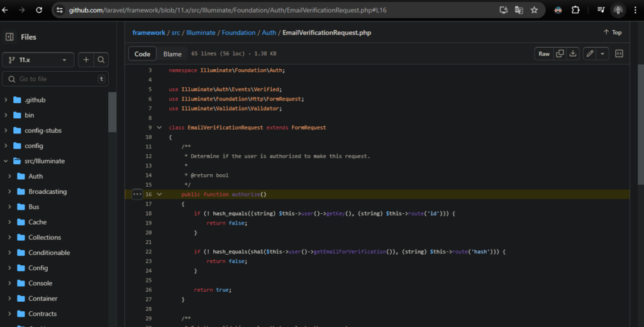Click line number 22
644x327 pixels.
148,252
